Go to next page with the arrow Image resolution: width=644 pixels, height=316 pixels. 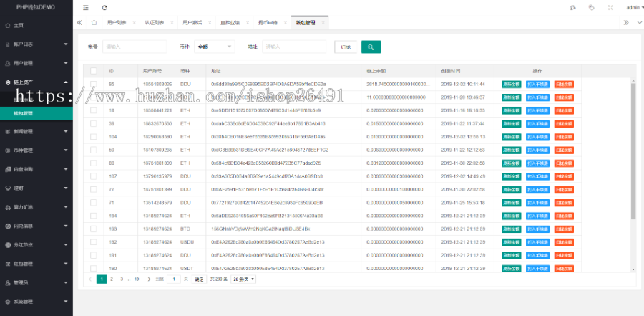tap(149, 279)
